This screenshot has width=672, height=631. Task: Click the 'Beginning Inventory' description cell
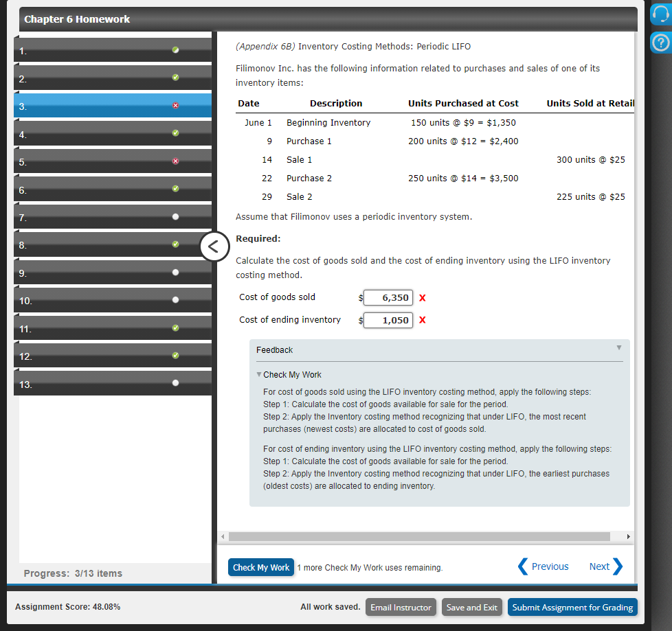[x=328, y=122]
